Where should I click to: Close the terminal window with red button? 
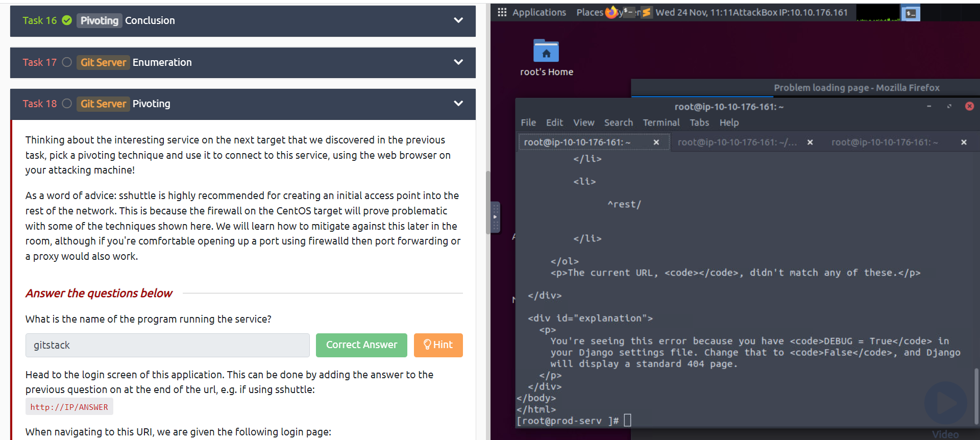coord(969,106)
